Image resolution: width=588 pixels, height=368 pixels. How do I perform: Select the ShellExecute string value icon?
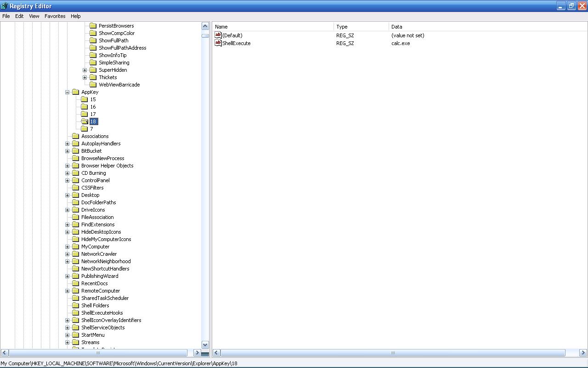218,43
